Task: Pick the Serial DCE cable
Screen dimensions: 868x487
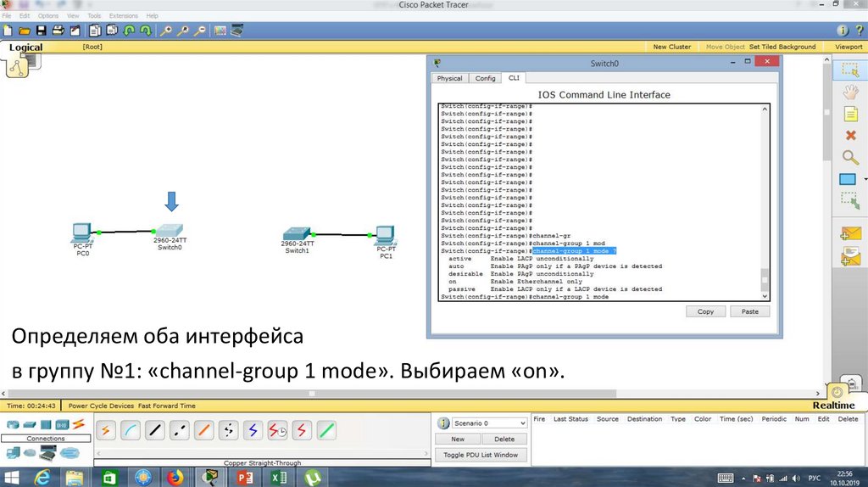Action: pyautogui.click(x=277, y=430)
